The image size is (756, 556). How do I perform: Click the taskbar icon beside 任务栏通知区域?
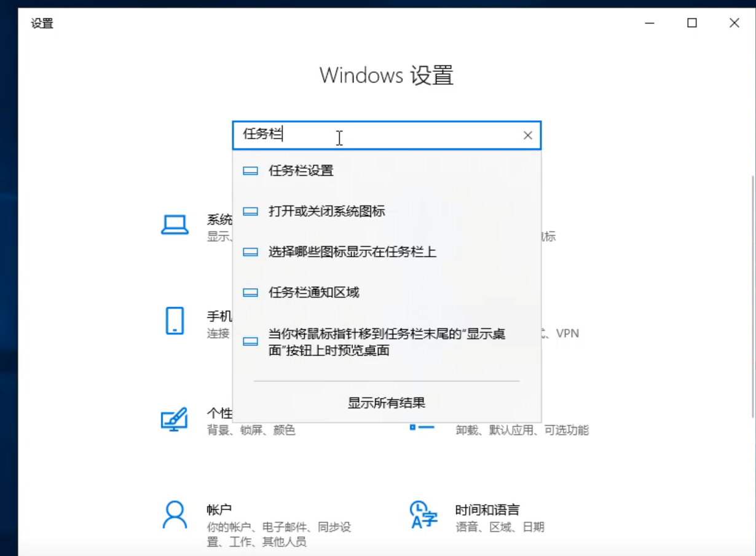coord(250,293)
